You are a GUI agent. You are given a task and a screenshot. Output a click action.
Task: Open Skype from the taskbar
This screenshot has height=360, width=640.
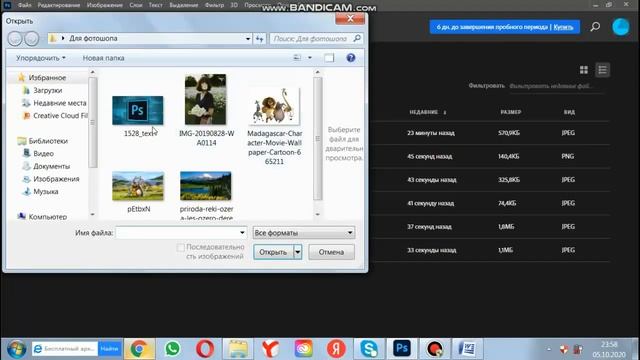pos(369,349)
